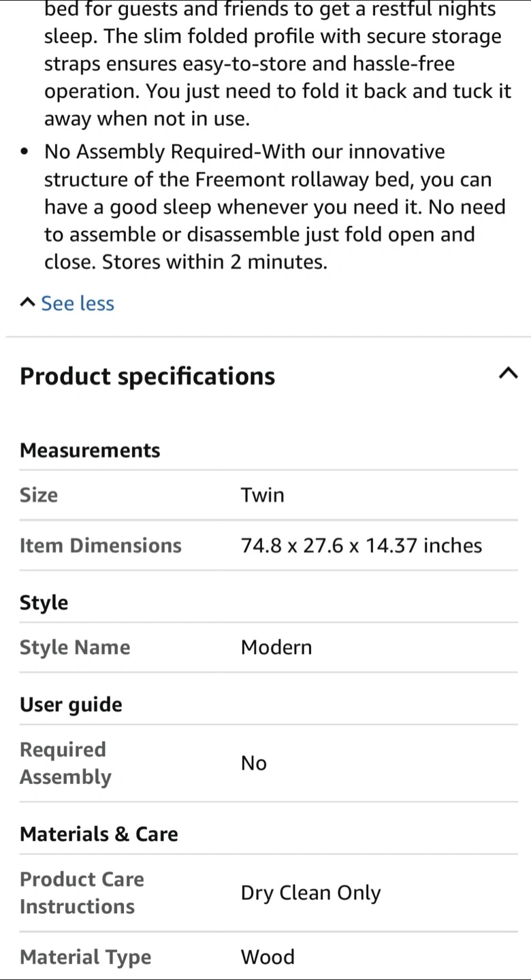The height and width of the screenshot is (980, 531).
Task: Select the Material Type label
Action: (86, 958)
